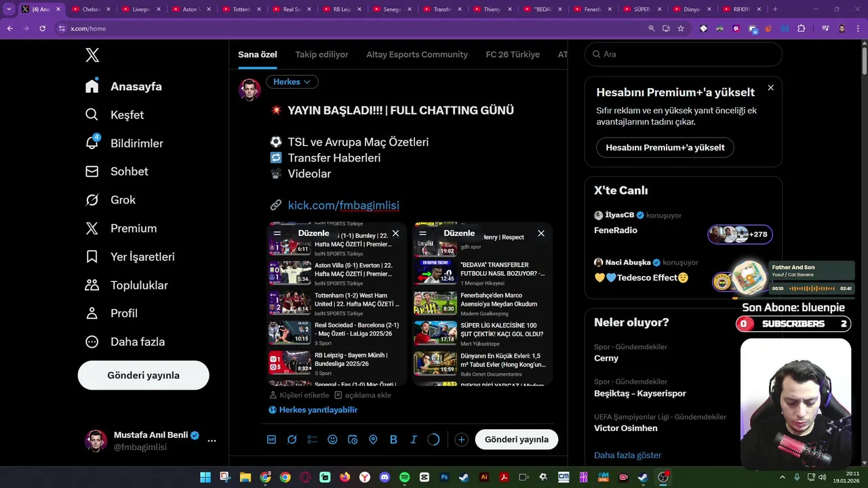This screenshot has height=488, width=868.
Task: Toggle italic text formatting
Action: tap(414, 439)
